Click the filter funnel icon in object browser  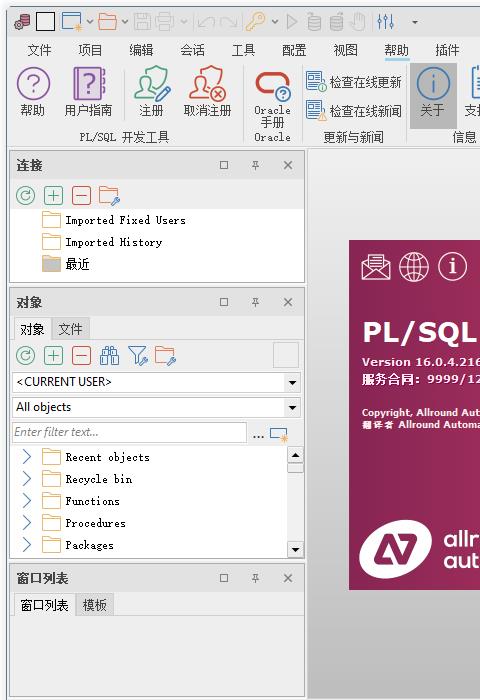(x=138, y=356)
